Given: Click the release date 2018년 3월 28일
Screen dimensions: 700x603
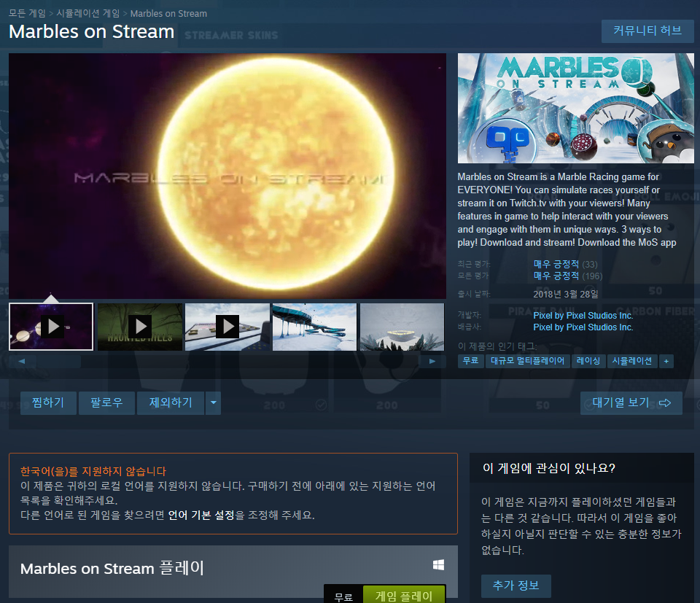Looking at the screenshot, I should [566, 294].
